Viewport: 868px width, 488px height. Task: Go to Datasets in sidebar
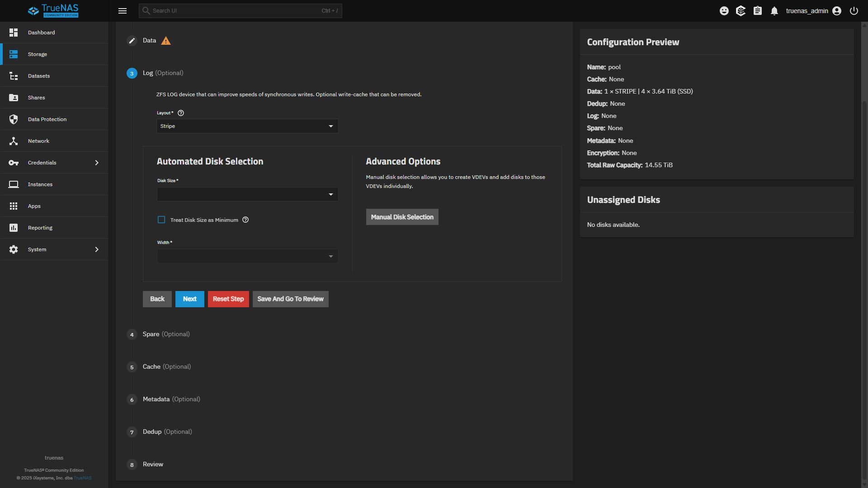tap(39, 76)
